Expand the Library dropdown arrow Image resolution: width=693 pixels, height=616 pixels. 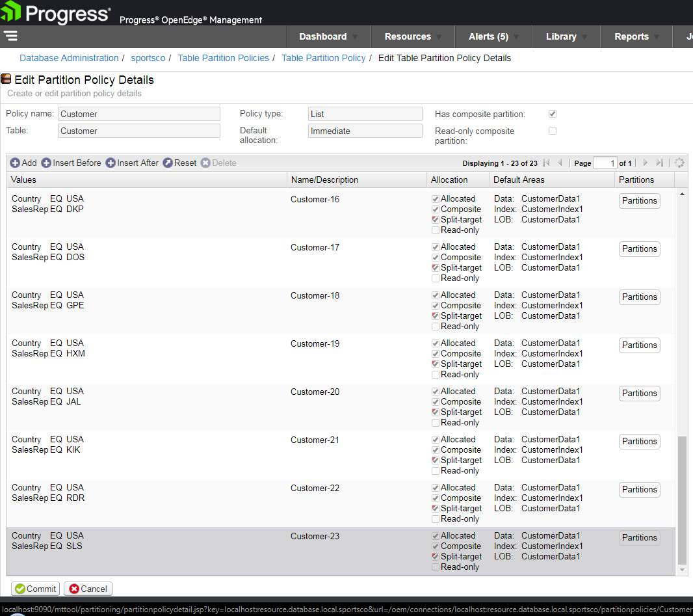(x=584, y=37)
